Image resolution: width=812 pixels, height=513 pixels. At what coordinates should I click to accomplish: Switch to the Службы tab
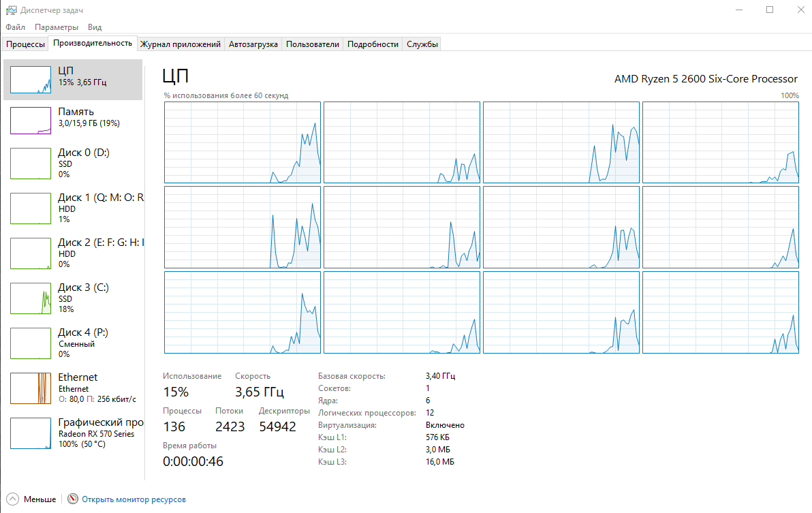click(x=422, y=44)
